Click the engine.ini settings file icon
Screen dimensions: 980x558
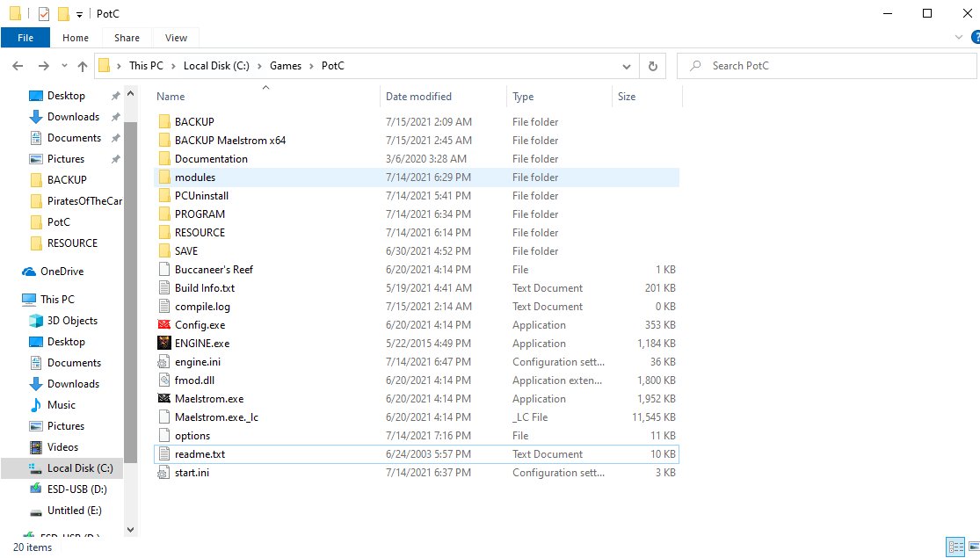[164, 362]
